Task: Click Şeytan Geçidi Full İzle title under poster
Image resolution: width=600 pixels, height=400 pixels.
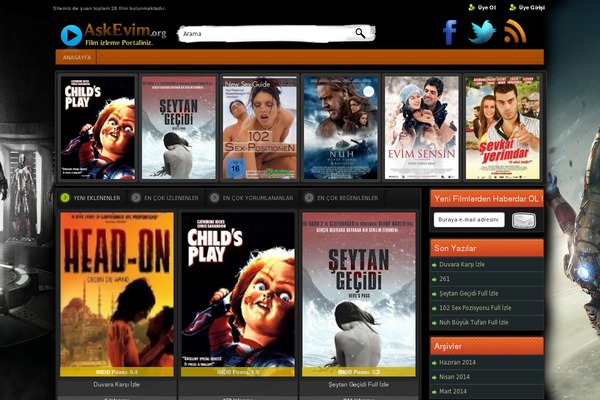Action: [359, 384]
